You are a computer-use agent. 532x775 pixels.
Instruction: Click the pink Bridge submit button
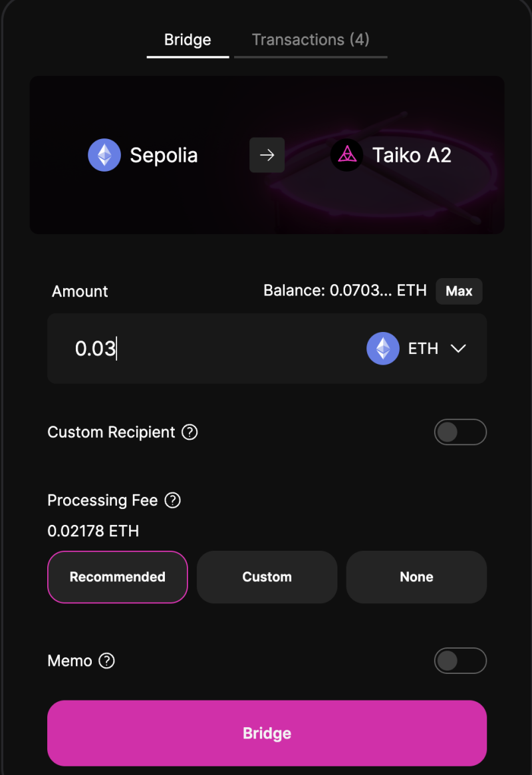pos(267,733)
